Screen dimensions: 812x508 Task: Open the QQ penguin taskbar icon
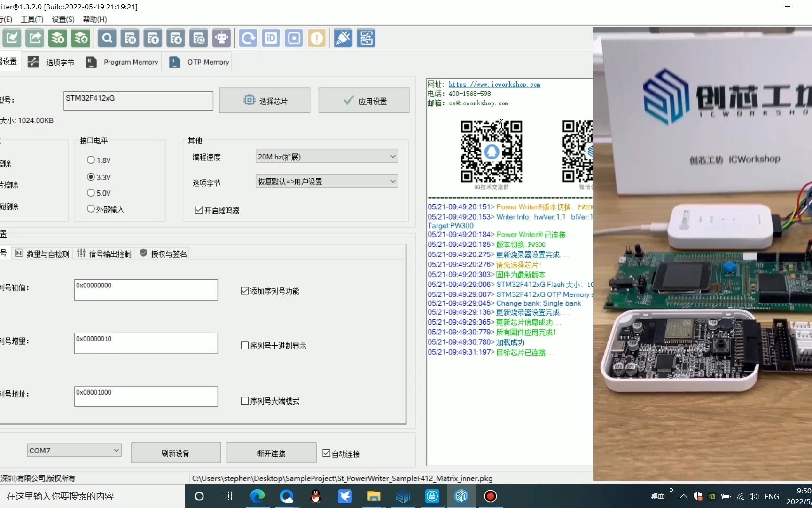tap(316, 496)
